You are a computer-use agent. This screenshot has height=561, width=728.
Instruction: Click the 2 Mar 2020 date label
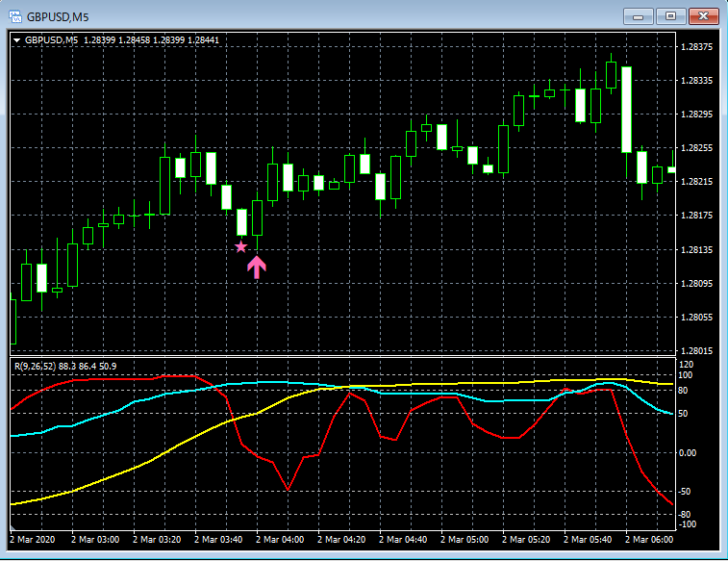point(34,541)
